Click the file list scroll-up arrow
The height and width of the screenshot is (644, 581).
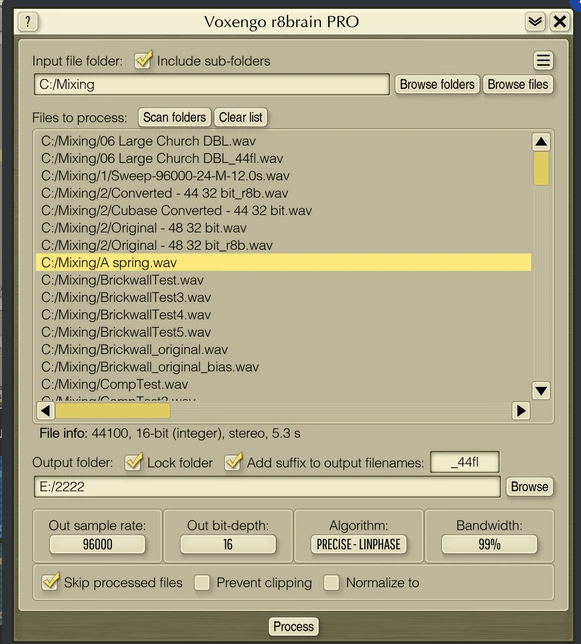click(541, 142)
